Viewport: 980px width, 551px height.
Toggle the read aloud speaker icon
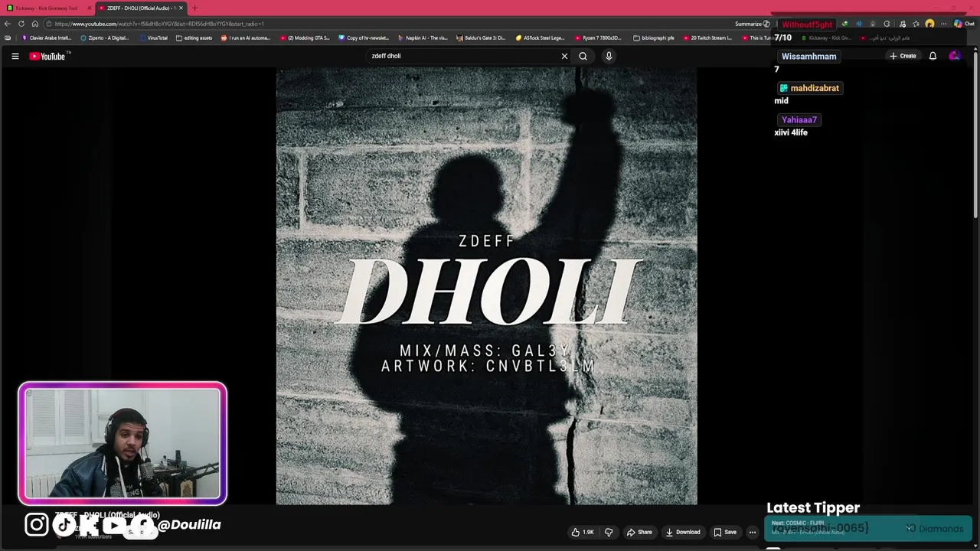pyautogui.click(x=858, y=24)
